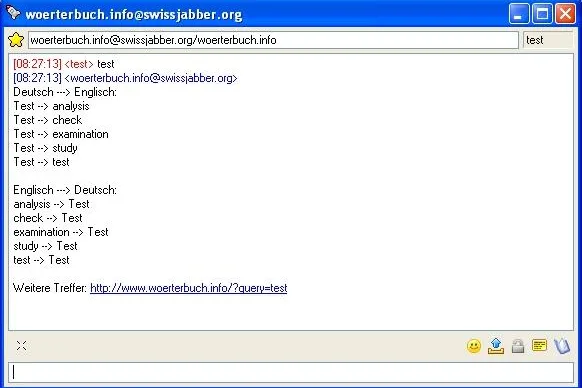Click the line 'study --> Test'
Screen dimensions: 582x388
[45, 246]
